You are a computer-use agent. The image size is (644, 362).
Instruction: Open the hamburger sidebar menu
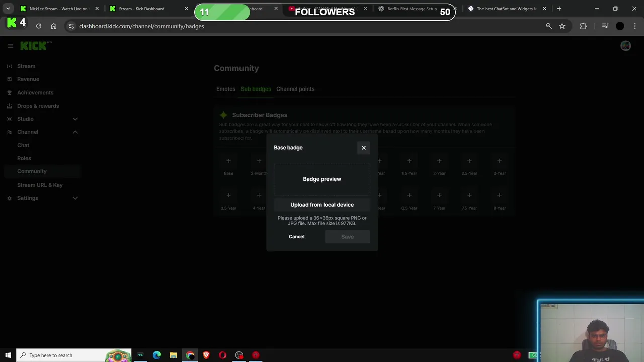pos(10,46)
